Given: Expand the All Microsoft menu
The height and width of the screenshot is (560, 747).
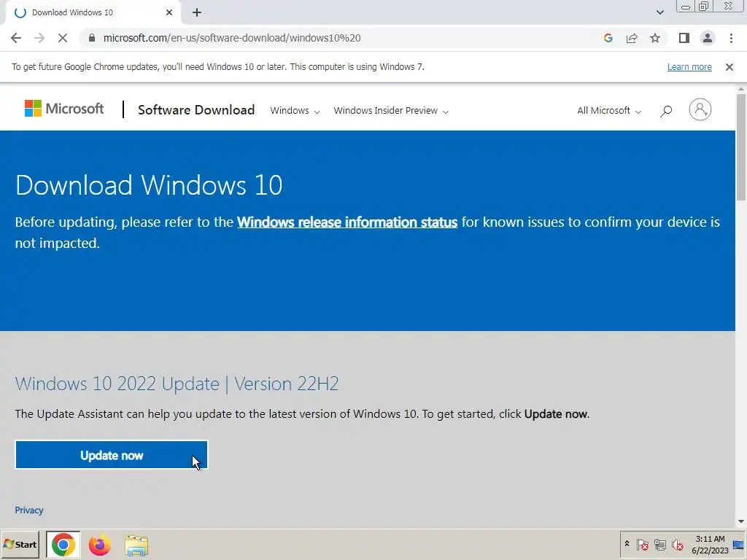Looking at the screenshot, I should 609,111.
